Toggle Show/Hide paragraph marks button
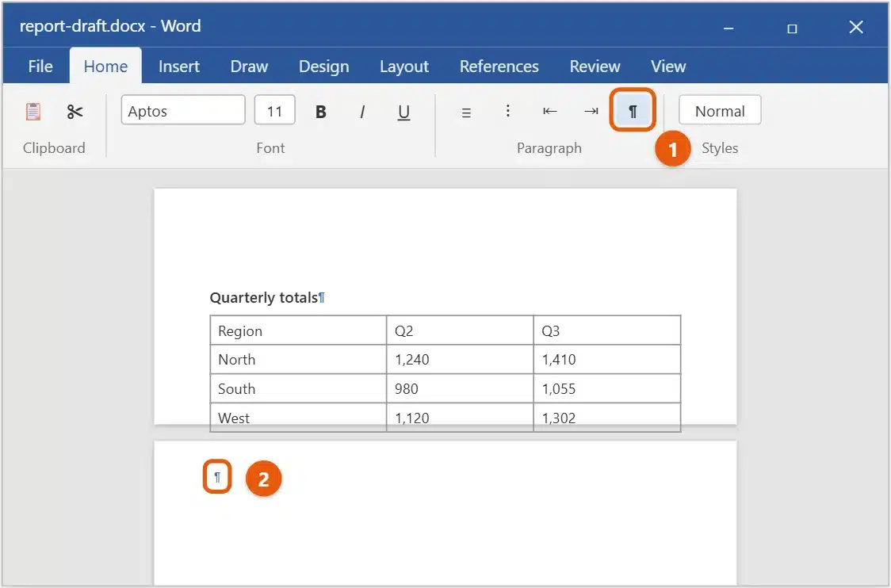The image size is (891, 588). (633, 110)
